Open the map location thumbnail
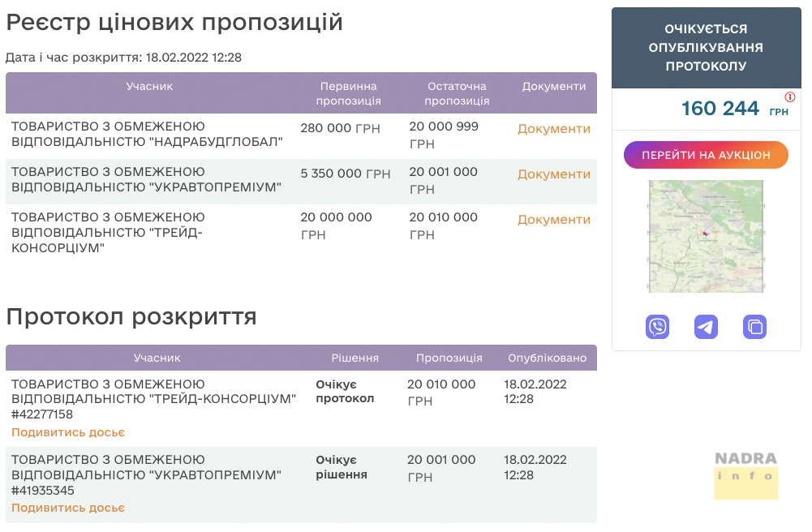The image size is (812, 532). pyautogui.click(x=706, y=236)
